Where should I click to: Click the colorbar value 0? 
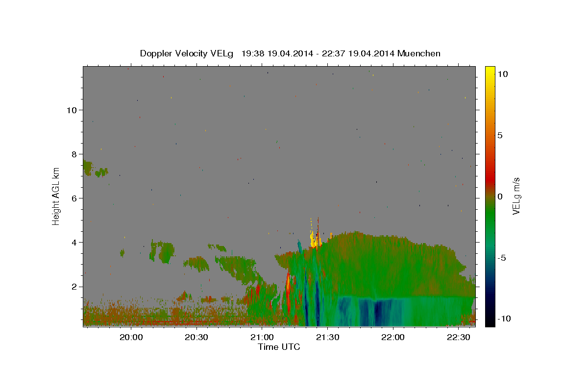[500, 196]
